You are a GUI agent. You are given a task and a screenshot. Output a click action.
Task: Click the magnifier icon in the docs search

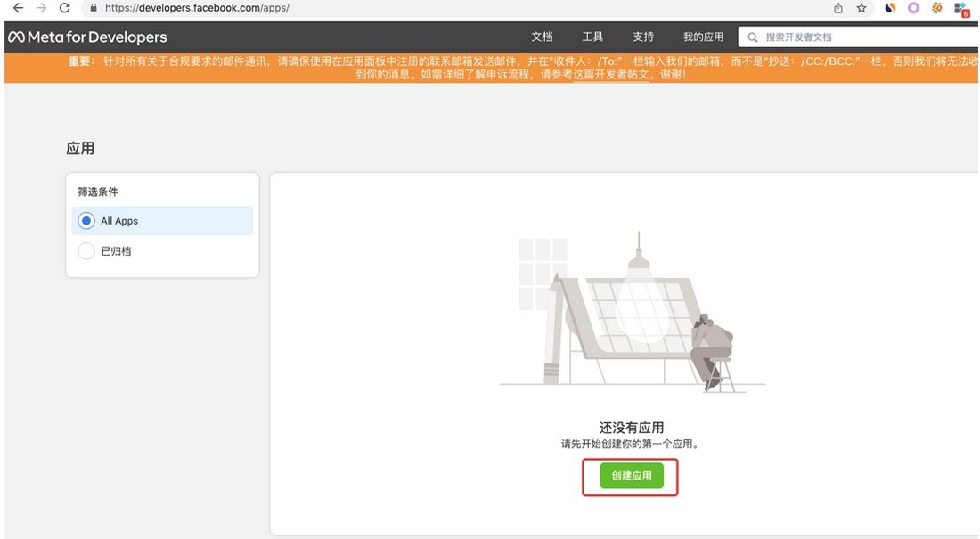[753, 37]
